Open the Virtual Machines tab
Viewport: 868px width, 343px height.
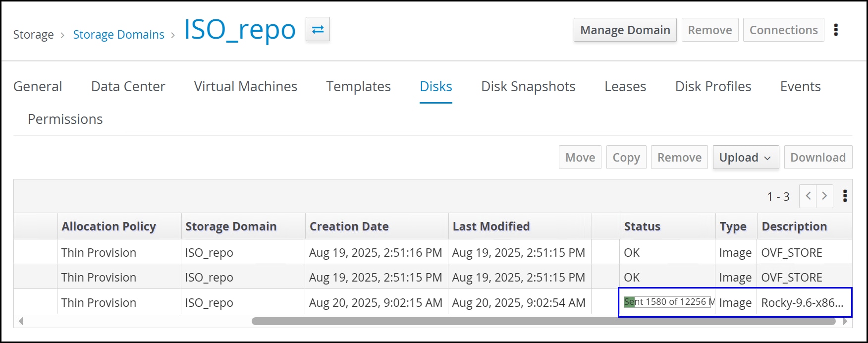click(246, 86)
